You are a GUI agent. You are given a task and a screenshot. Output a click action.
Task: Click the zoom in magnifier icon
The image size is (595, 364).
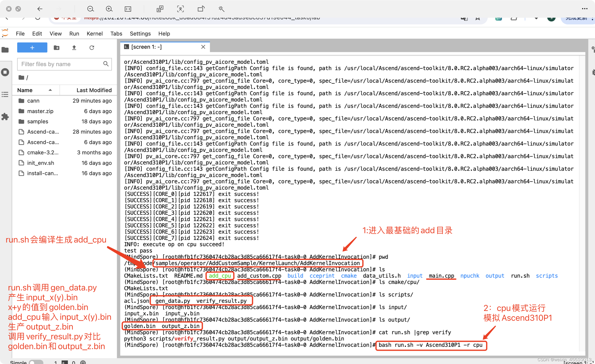coord(109,9)
